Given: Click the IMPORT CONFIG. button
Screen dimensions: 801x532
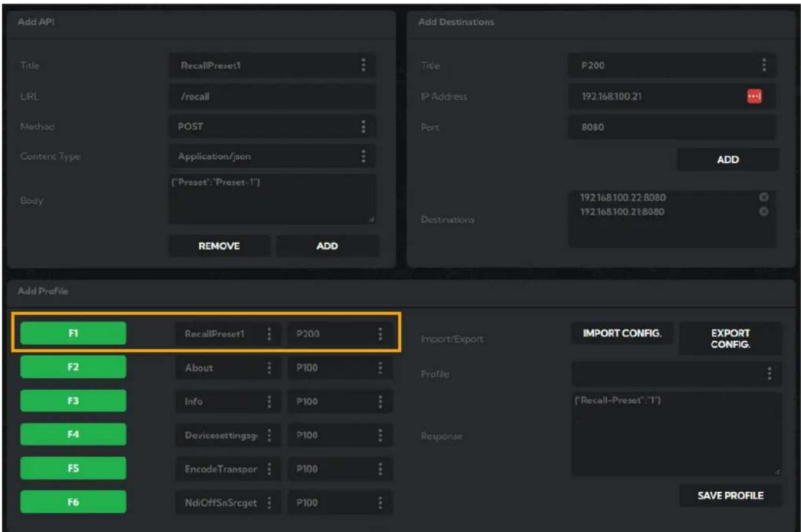Looking at the screenshot, I should click(622, 333).
